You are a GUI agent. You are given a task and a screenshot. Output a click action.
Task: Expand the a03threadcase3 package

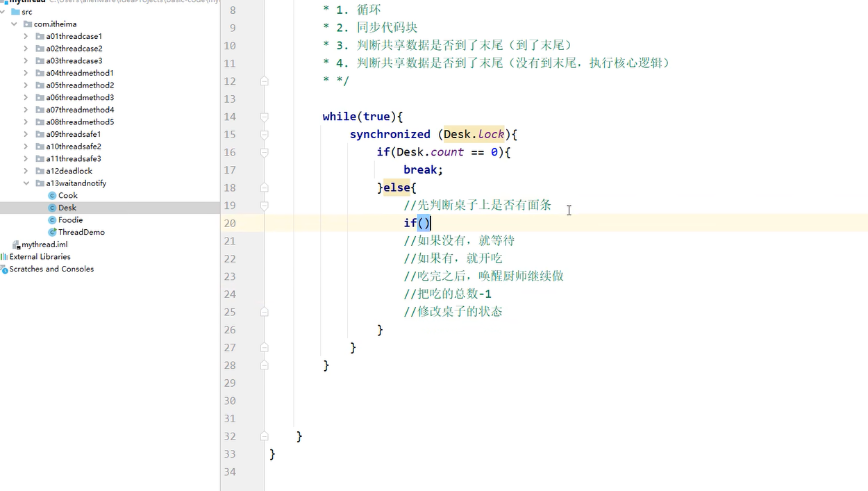tap(26, 60)
